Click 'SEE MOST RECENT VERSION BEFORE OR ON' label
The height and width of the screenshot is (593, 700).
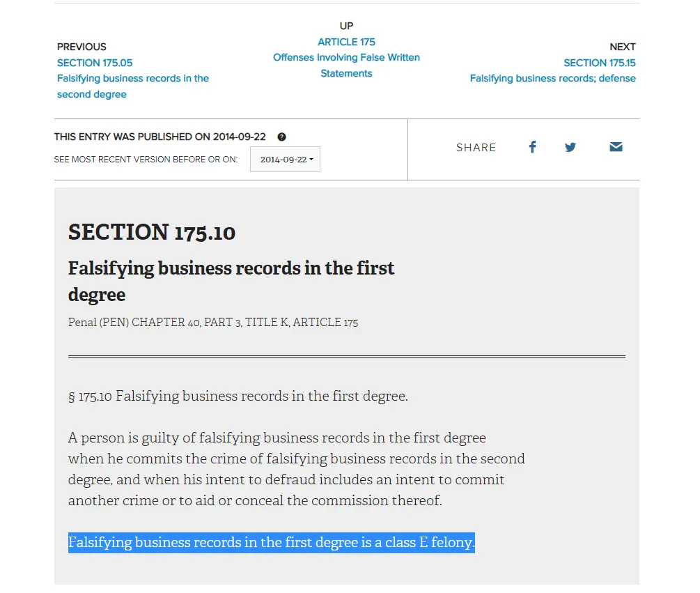[146, 160]
